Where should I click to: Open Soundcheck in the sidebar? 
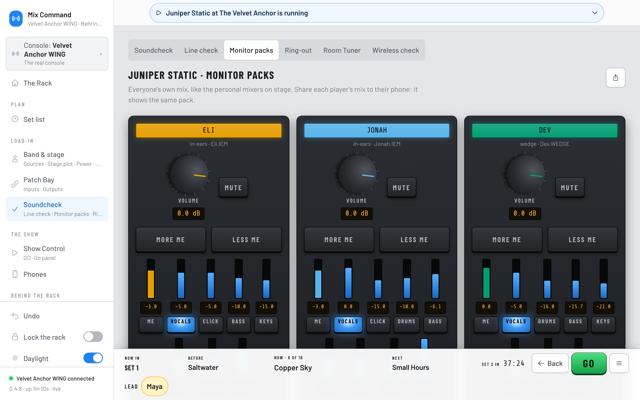pos(57,209)
